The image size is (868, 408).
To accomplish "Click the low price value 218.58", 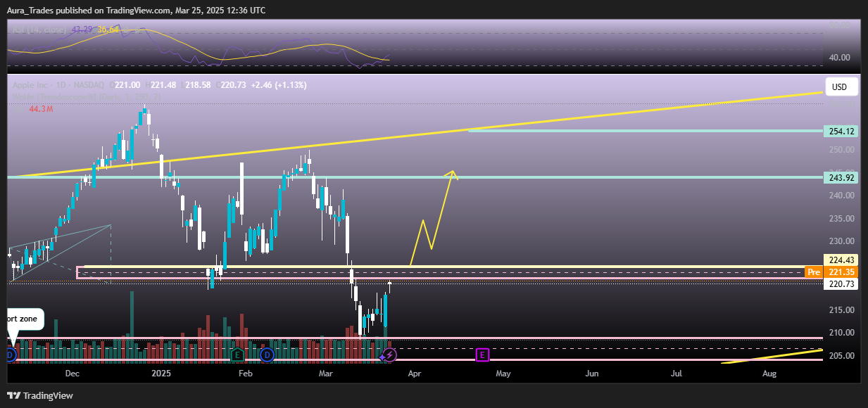I will pos(198,85).
